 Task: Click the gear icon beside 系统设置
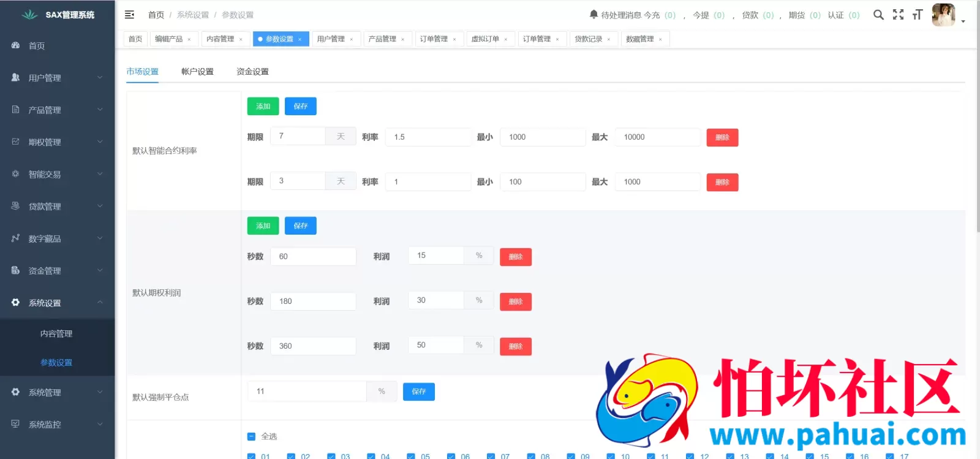point(15,303)
